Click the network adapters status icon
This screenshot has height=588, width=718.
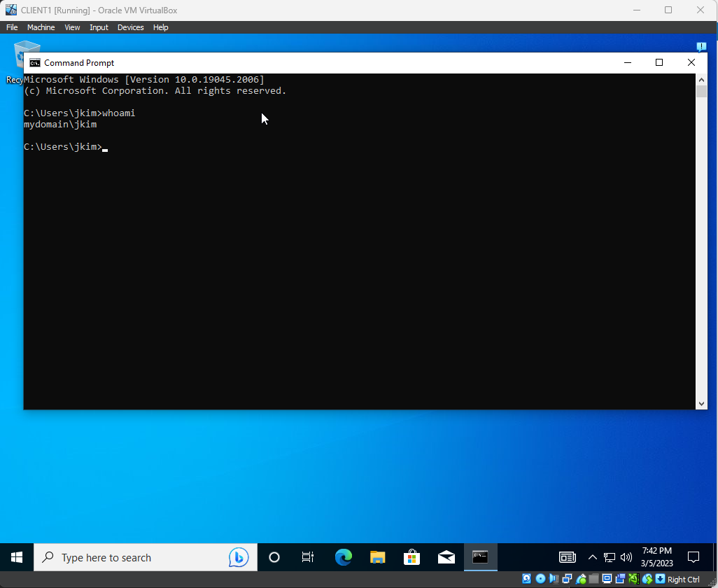point(567,580)
